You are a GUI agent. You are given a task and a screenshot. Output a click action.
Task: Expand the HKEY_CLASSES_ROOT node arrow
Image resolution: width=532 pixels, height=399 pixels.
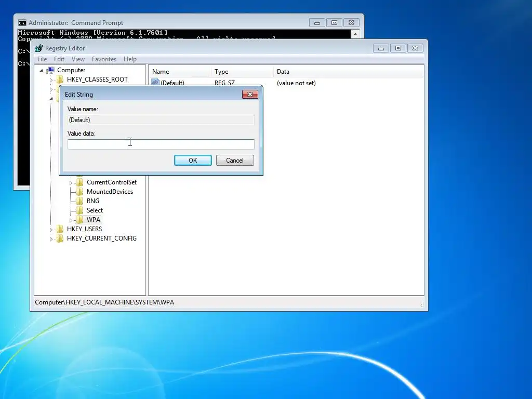coord(51,80)
